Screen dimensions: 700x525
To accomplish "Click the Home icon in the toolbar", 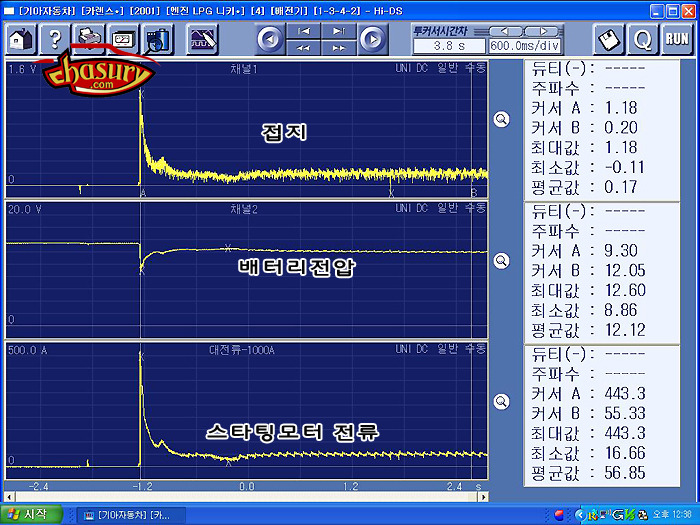I will [21, 40].
